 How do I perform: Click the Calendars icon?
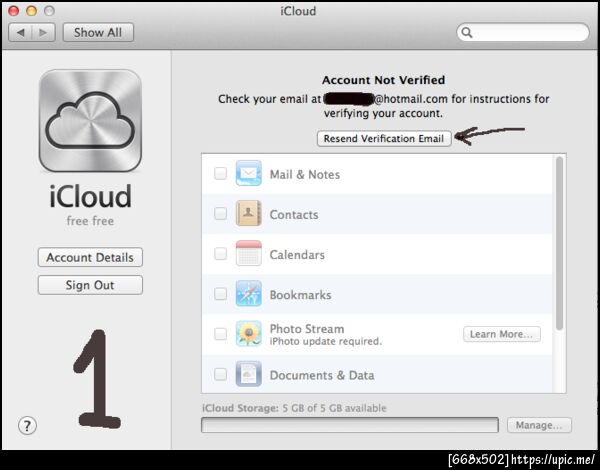pos(249,253)
